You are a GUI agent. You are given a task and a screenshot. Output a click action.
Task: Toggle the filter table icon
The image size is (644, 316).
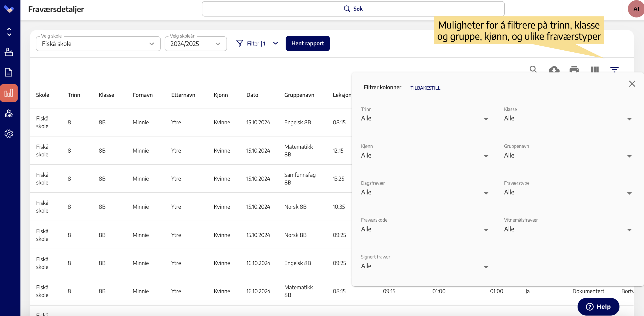614,69
